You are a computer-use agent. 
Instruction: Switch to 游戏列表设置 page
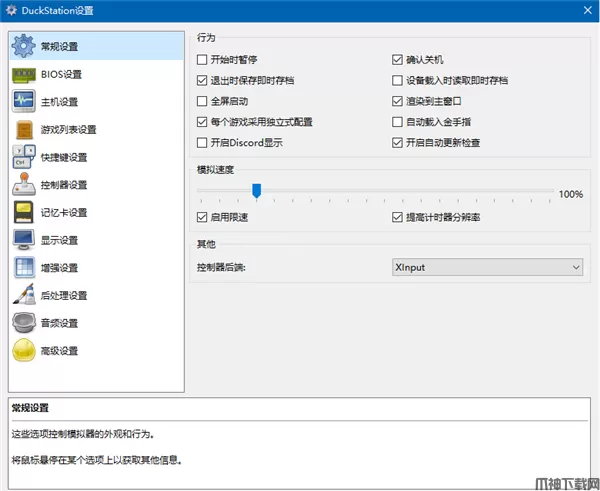96,129
